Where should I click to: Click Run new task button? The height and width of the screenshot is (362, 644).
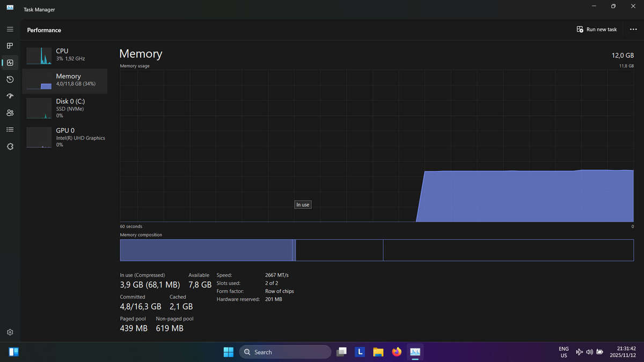click(597, 29)
